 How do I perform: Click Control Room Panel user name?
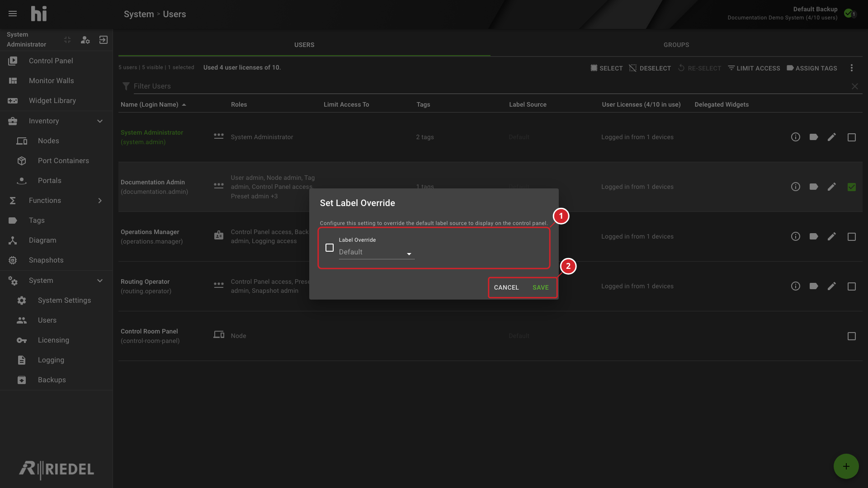pyautogui.click(x=149, y=331)
